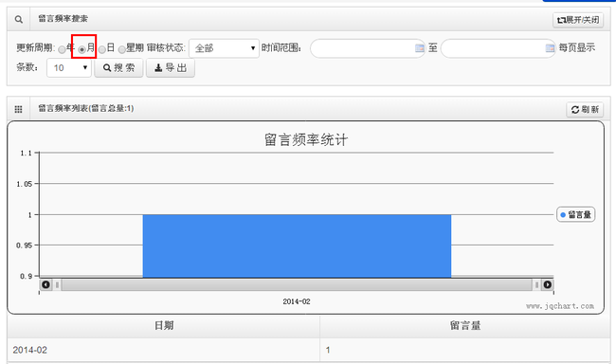Open the per-page count dropdown showing 10
The height and width of the screenshot is (364, 616).
[x=69, y=67]
